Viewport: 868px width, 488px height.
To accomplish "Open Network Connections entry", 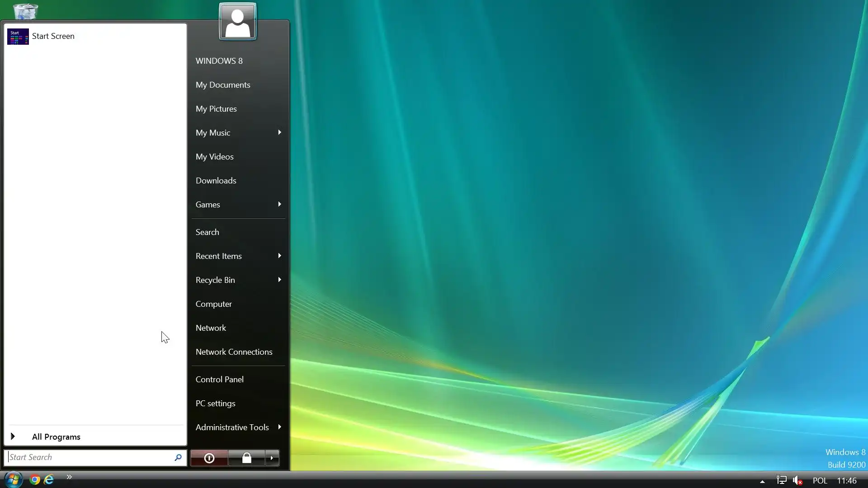I will coord(234,352).
